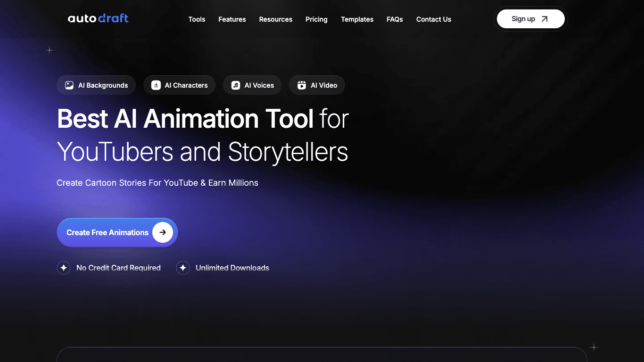
Task: Select the AI Characters pill
Action: 180,85
